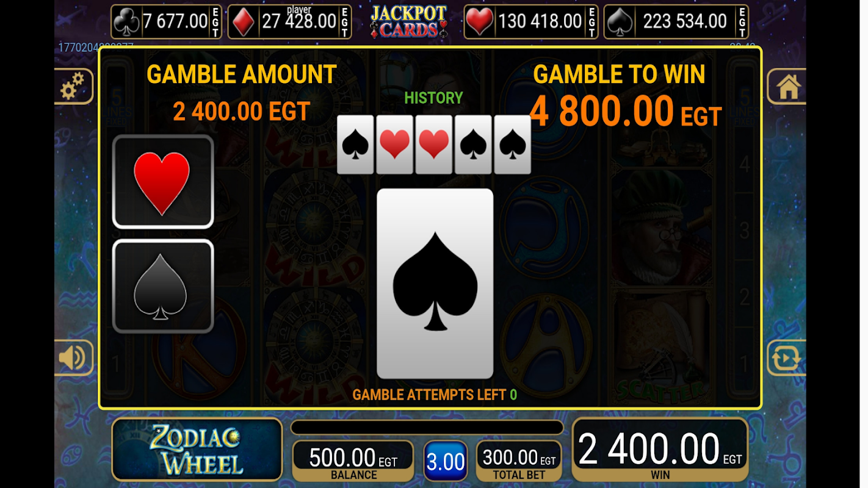
Task: Select the first spade history card
Action: (x=356, y=145)
